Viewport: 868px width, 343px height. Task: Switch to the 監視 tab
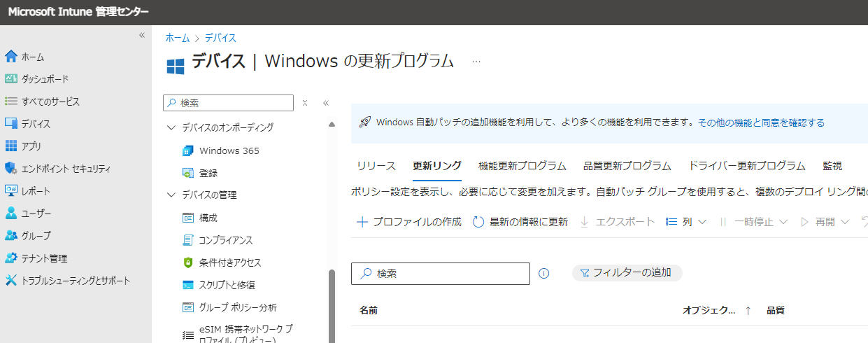832,166
